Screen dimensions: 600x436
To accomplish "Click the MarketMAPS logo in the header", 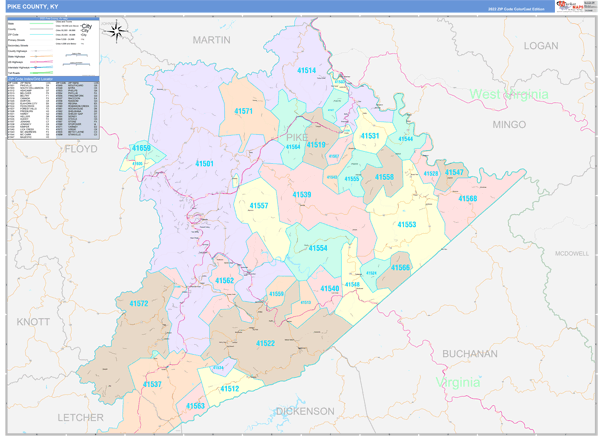I will 578,6.
